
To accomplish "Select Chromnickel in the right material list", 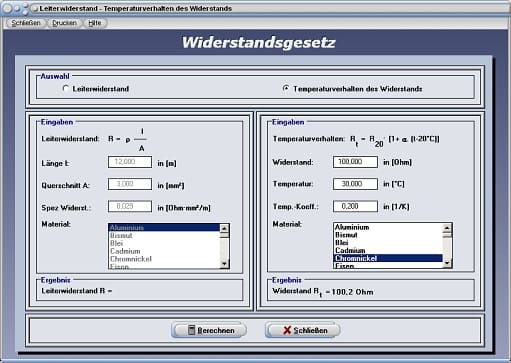I will click(388, 258).
